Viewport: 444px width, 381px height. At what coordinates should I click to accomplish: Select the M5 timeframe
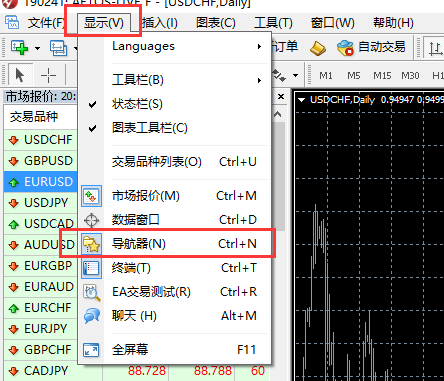click(354, 76)
